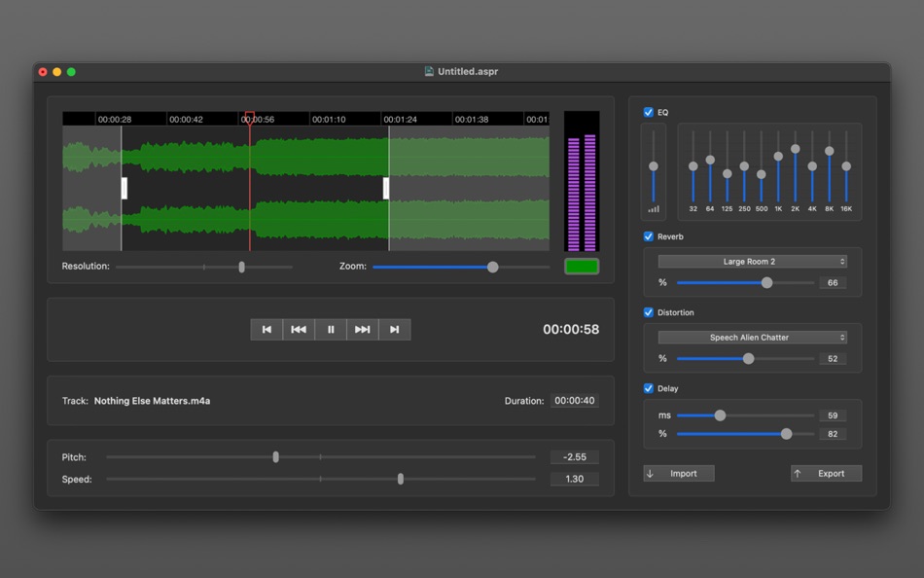Click the 00:01:10 timeline ruler mark
The height and width of the screenshot is (578, 924).
point(329,119)
